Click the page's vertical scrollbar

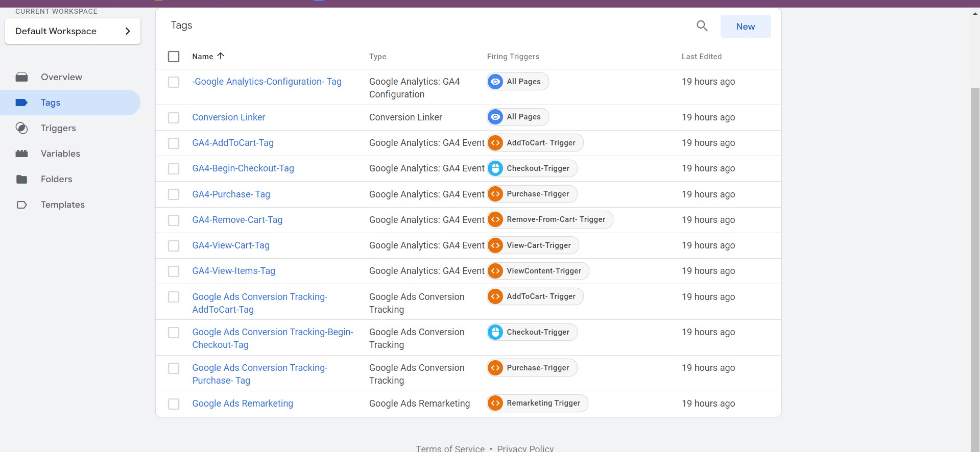[975, 255]
